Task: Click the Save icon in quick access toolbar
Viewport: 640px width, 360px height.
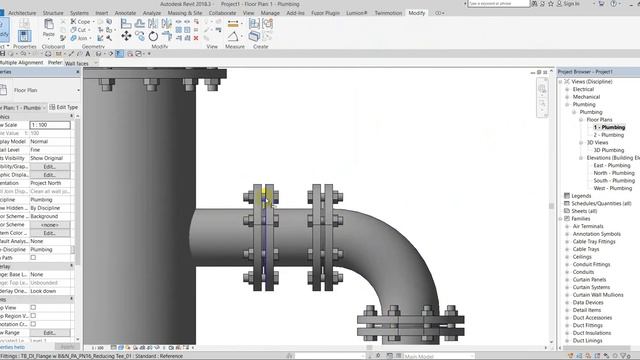Action: pyautogui.click(x=2, y=53)
